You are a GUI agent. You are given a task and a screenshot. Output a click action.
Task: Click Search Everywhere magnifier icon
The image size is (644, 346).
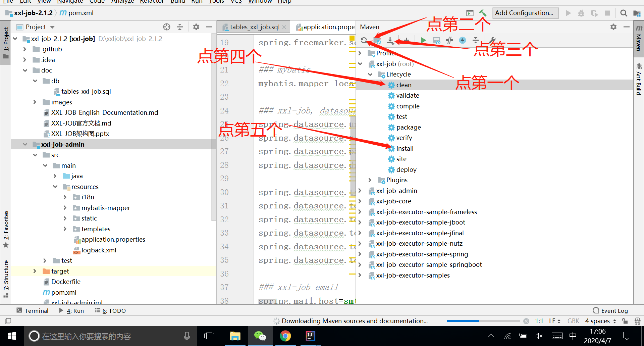point(624,13)
